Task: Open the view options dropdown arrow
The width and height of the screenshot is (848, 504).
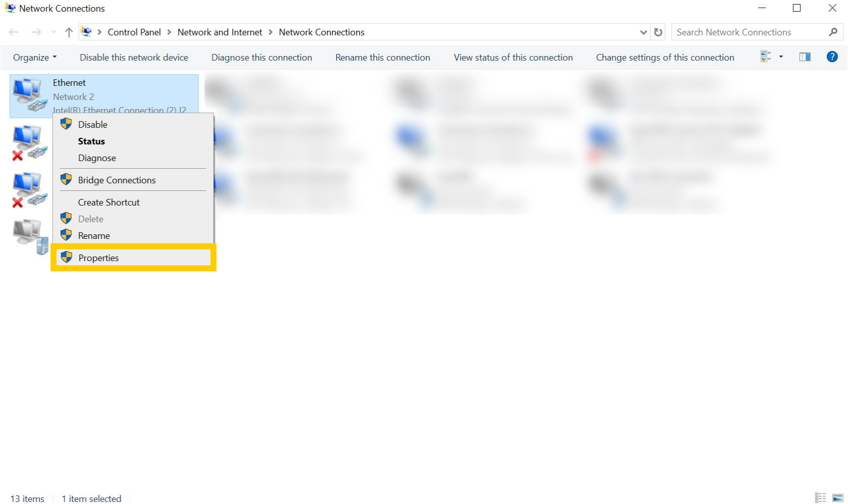Action: pyautogui.click(x=781, y=57)
